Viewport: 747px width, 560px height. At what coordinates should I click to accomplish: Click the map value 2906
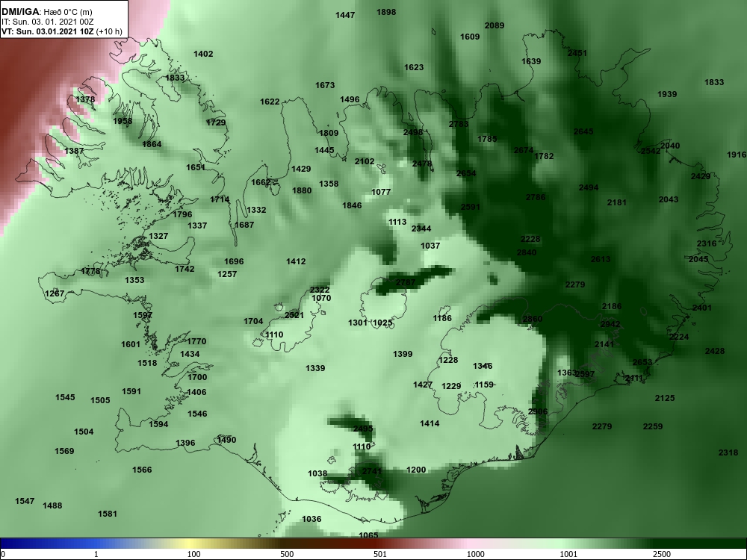click(x=538, y=412)
